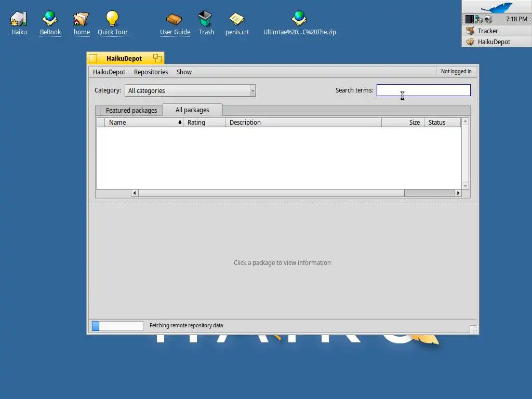532x399 pixels.
Task: Sort by the Status column header
Action: (x=443, y=123)
